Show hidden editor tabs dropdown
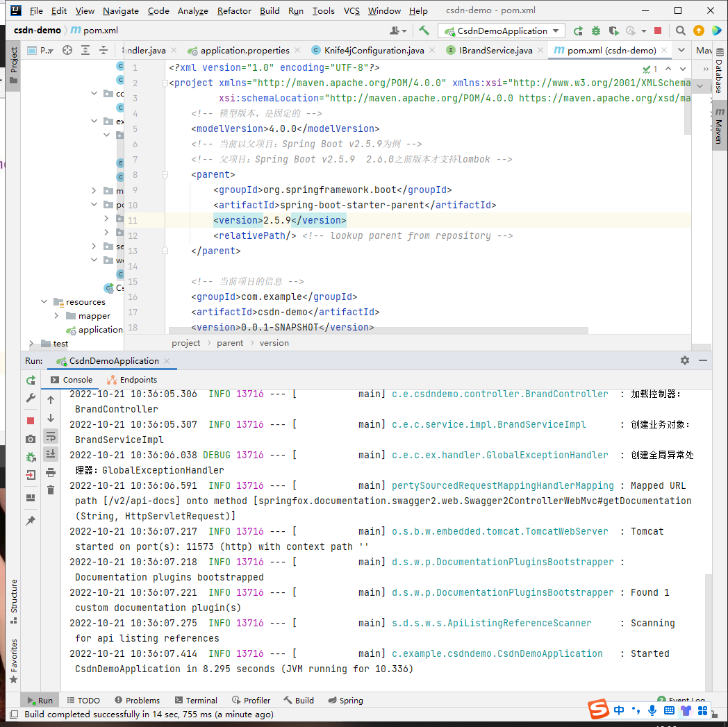The image size is (728, 727). pos(681,50)
